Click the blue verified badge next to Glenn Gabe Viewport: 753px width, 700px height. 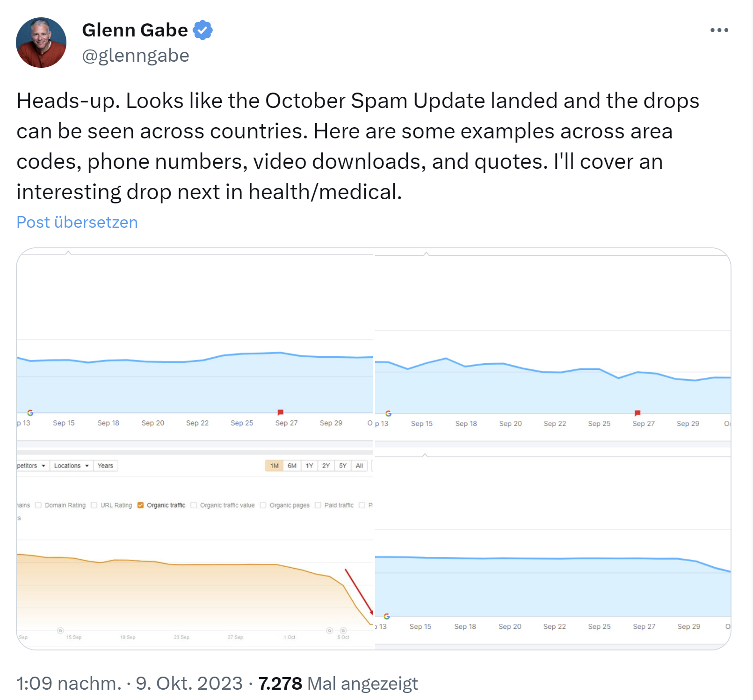(x=203, y=29)
